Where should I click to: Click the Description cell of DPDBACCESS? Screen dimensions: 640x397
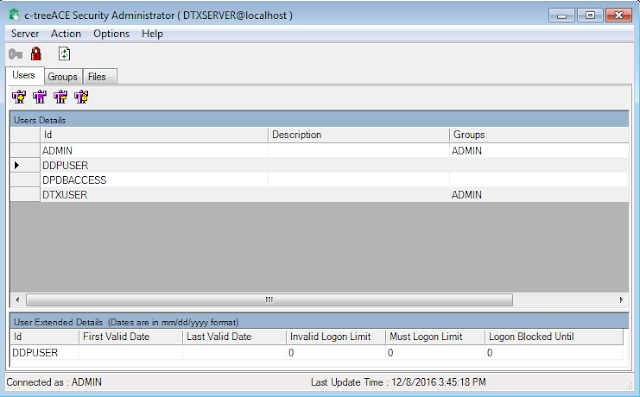coord(359,180)
